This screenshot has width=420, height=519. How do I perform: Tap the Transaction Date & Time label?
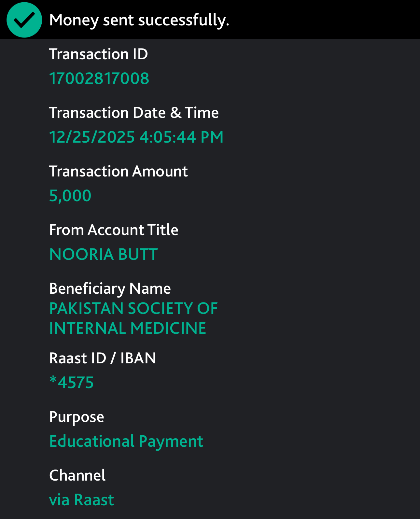click(134, 113)
